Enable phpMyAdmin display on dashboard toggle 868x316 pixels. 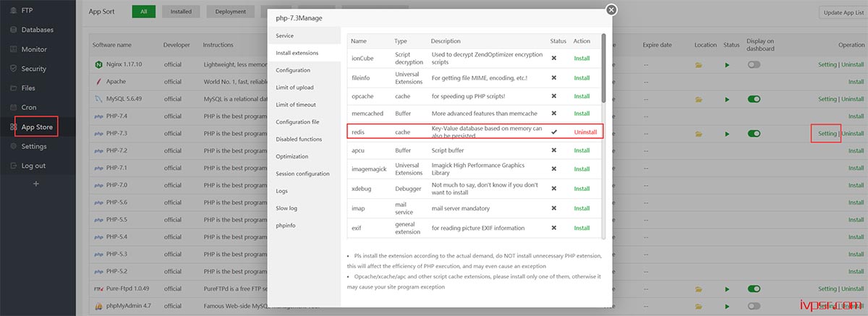point(754,307)
